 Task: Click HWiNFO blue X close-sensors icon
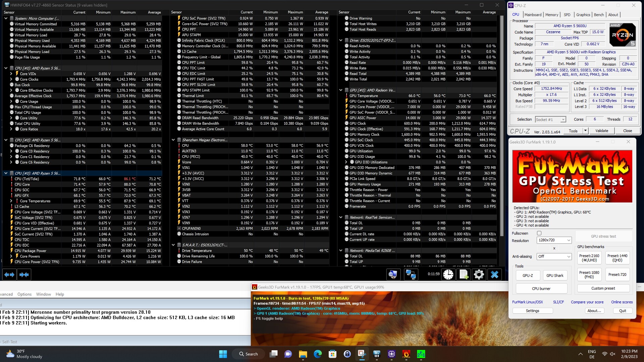pyautogui.click(x=494, y=275)
